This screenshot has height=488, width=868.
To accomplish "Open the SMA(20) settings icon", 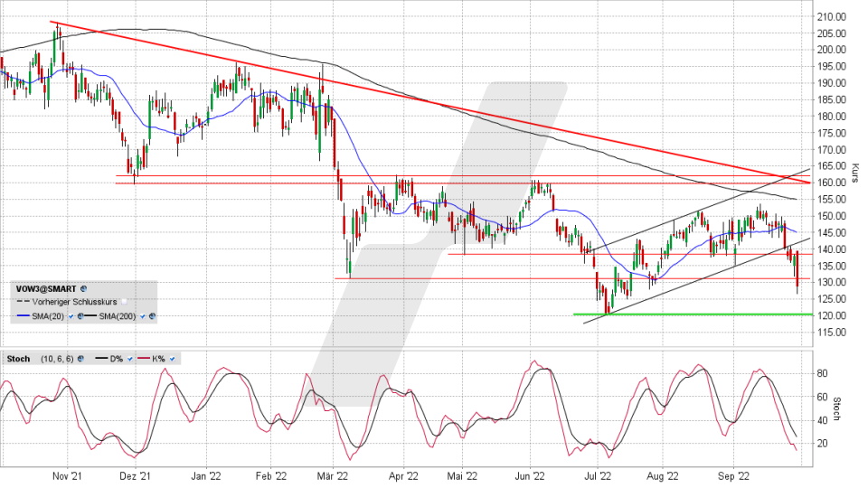I will coord(80,316).
